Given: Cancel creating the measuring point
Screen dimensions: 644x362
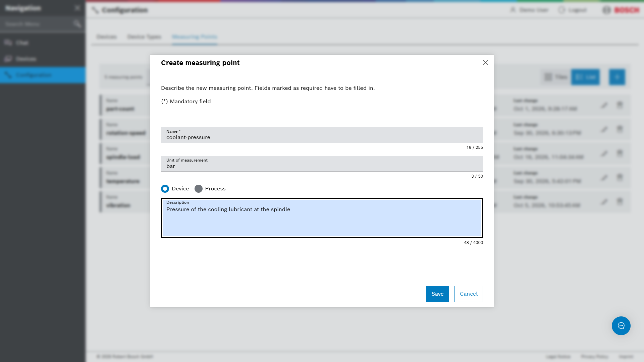Looking at the screenshot, I should 469,294.
